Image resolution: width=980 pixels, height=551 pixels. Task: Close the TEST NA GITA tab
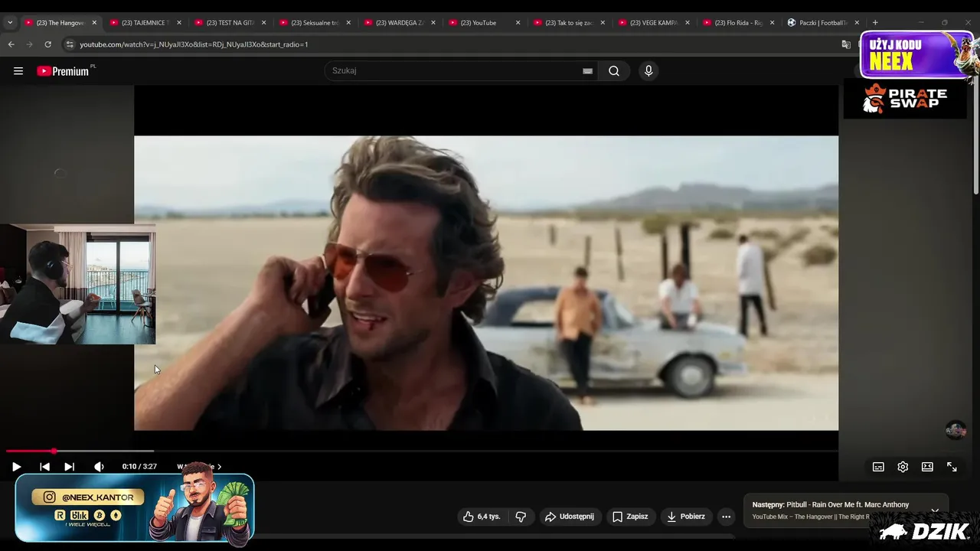263,23
